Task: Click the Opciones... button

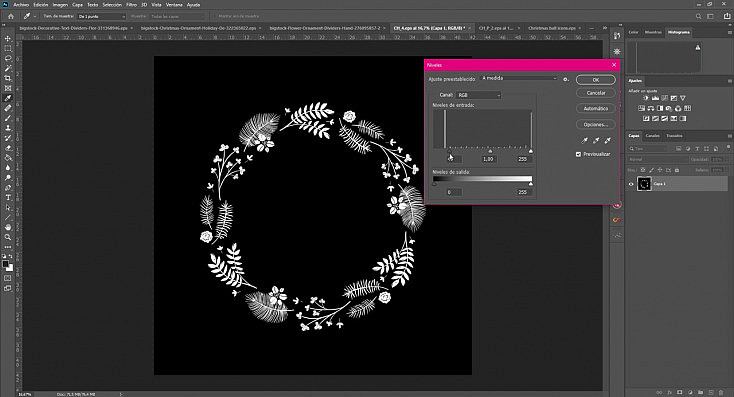Action: tap(595, 125)
